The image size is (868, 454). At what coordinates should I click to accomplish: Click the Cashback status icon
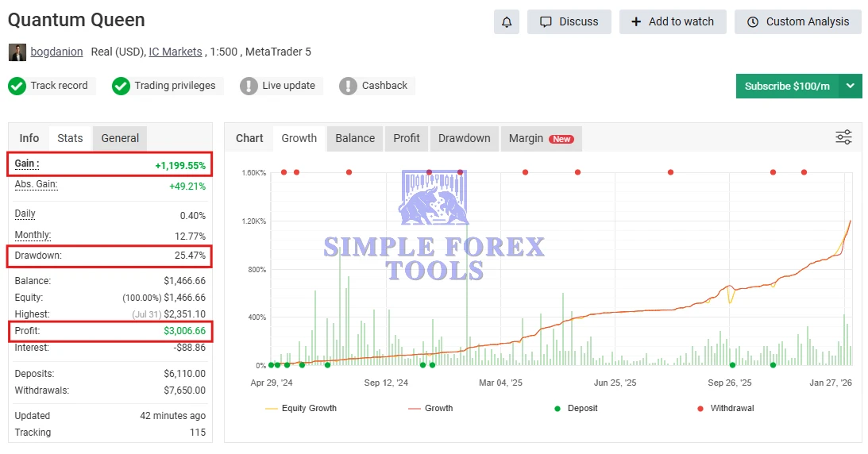click(348, 86)
